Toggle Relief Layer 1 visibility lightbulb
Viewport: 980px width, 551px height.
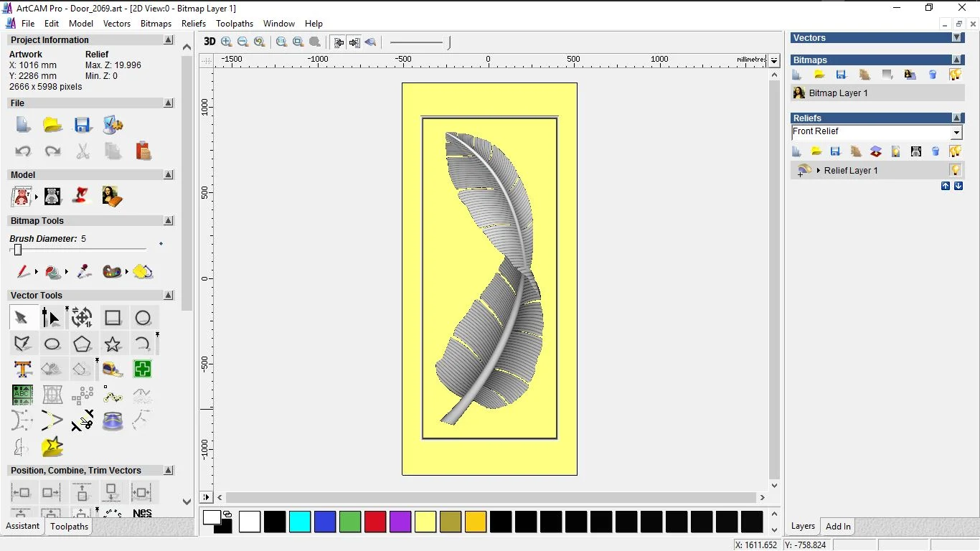(x=955, y=170)
